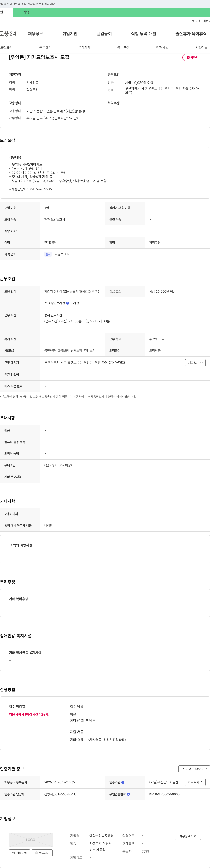Screen dimensions: 210x868
Task: Click 모집 직종 value 재가 요양보호사
Action: click(55, 219)
